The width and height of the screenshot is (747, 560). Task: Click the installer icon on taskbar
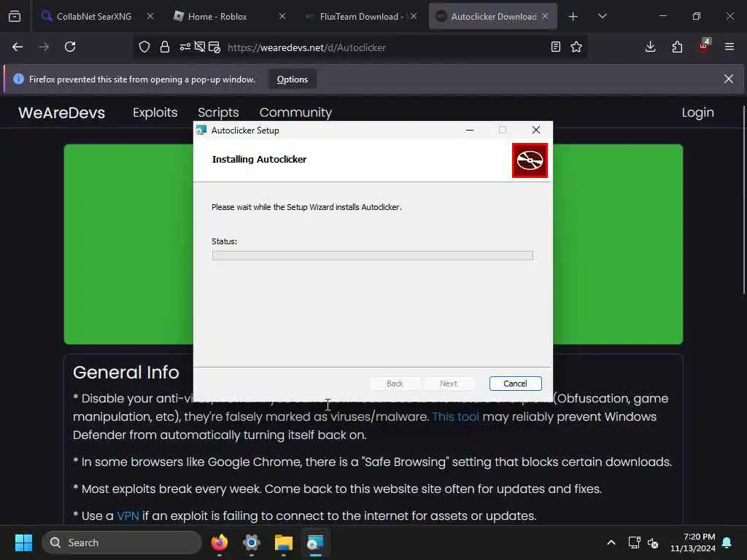coord(315,542)
